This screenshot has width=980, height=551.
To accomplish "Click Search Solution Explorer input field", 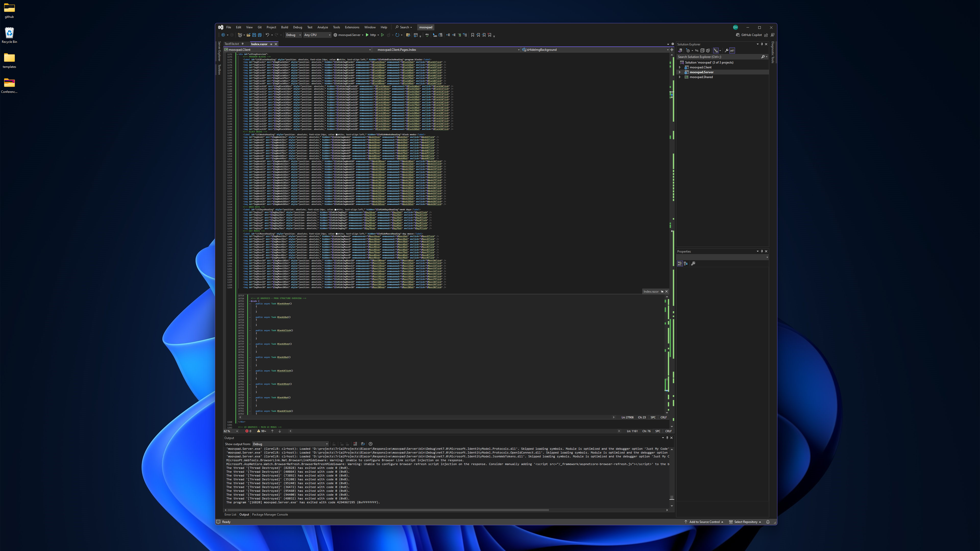I will point(719,57).
